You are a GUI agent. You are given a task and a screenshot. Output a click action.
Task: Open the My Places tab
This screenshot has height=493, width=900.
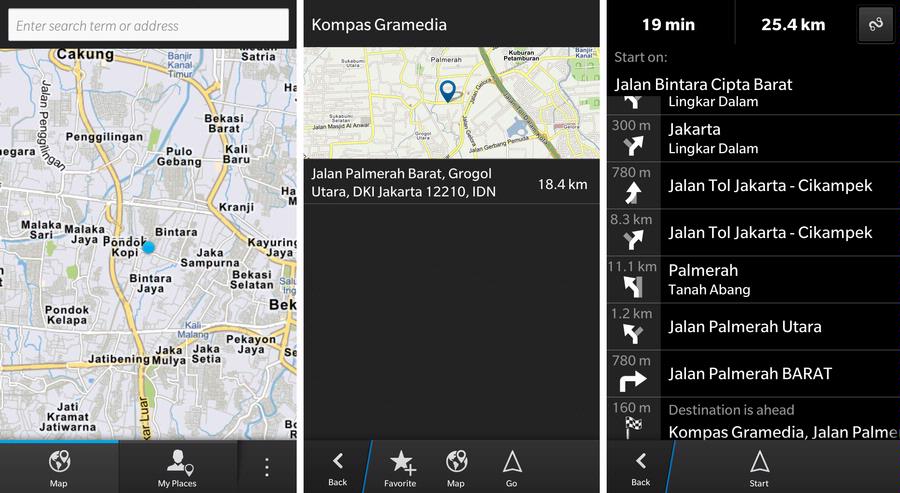coord(177,467)
